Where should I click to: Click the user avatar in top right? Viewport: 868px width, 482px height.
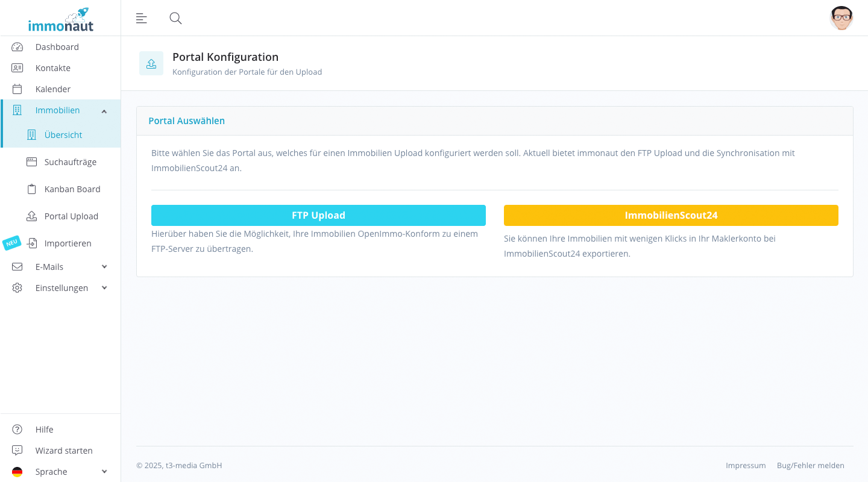click(841, 18)
